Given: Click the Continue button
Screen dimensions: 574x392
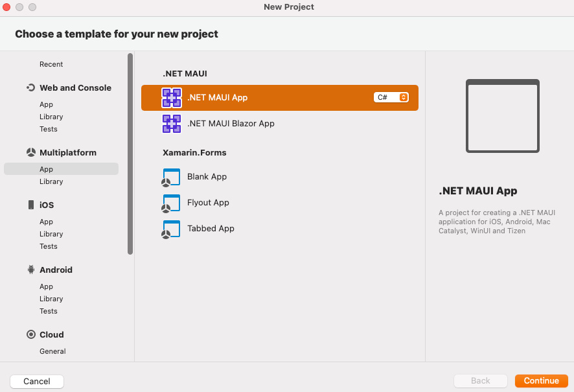Looking at the screenshot, I should click(x=542, y=381).
